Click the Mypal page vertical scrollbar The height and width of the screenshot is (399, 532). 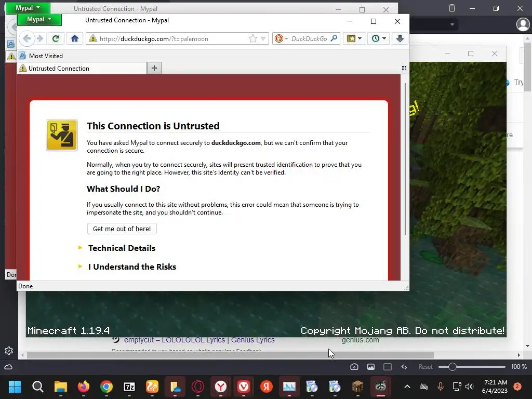coord(405,159)
